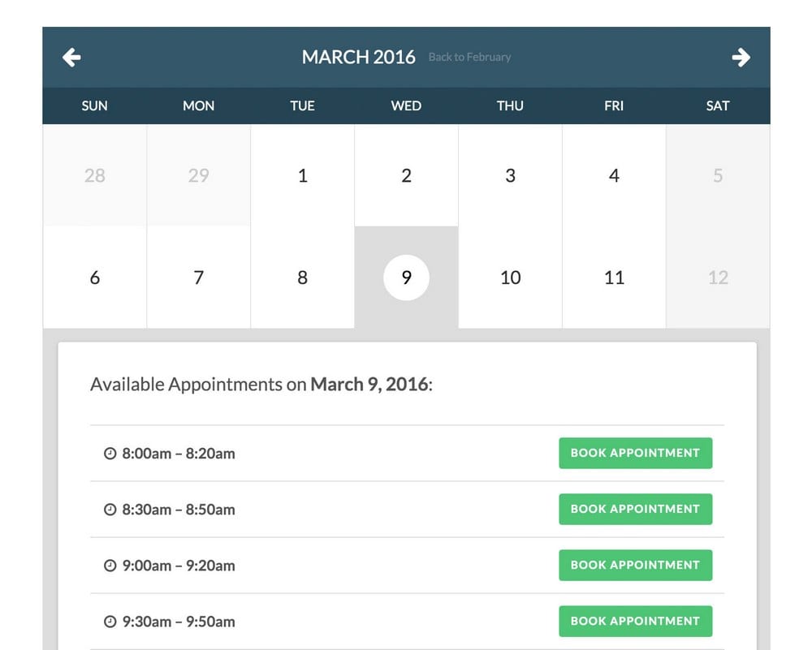Viewport: 812px width, 650px height.
Task: Select March 10 on the calendar
Action: 510,278
